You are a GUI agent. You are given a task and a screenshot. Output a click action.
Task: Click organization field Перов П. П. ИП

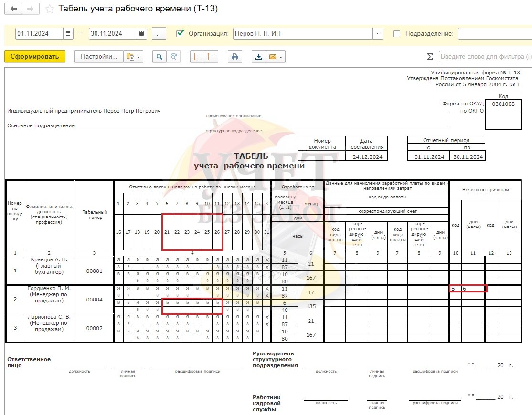tap(303, 33)
